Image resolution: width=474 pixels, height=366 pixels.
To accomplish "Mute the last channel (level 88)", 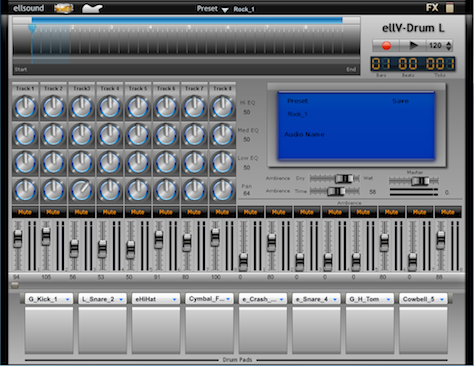I will (x=448, y=212).
